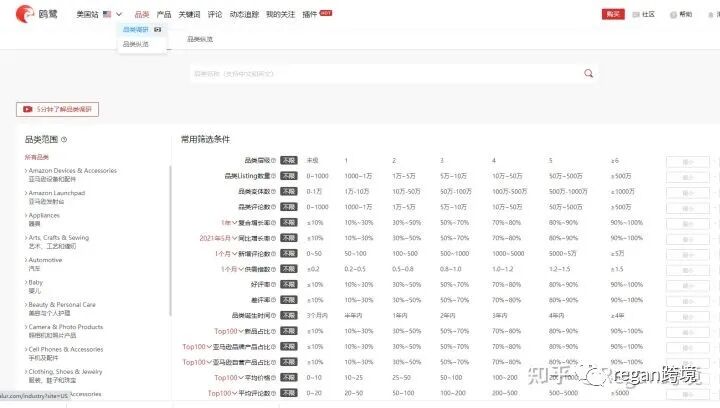Select 不限 in the 复合增长率 row
This screenshot has height=408, width=720.
point(289,223)
